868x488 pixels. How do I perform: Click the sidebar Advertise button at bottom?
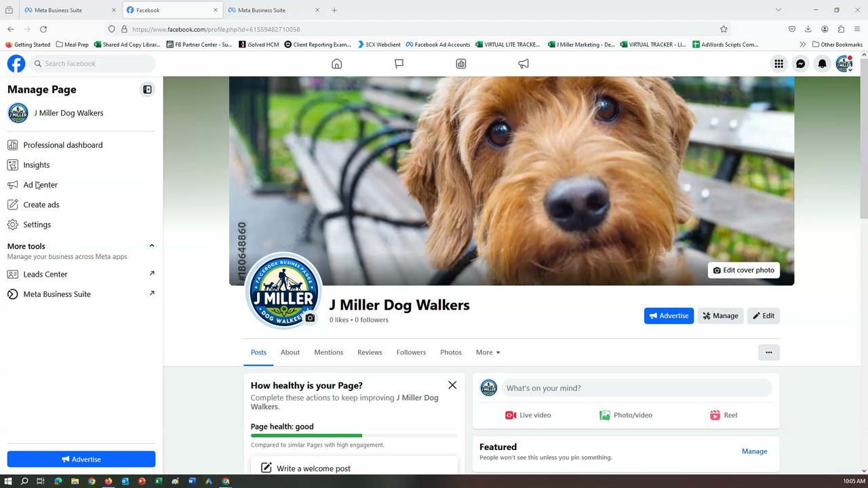(81, 460)
